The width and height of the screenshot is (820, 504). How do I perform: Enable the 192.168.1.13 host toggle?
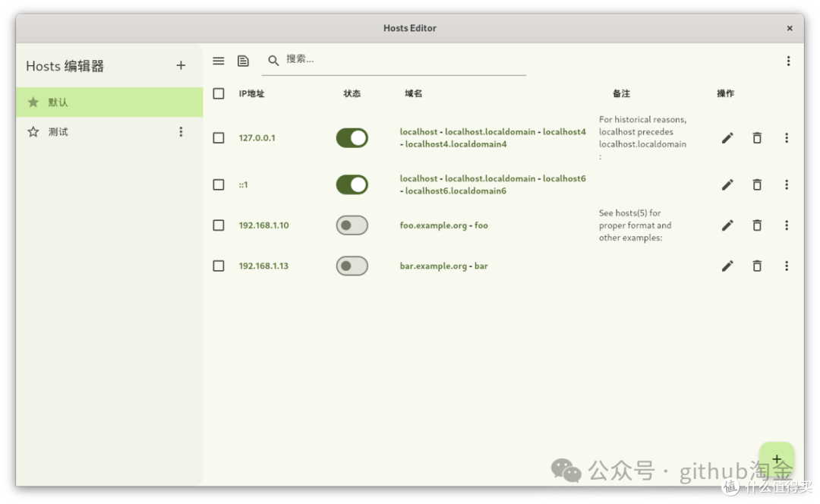pos(352,266)
